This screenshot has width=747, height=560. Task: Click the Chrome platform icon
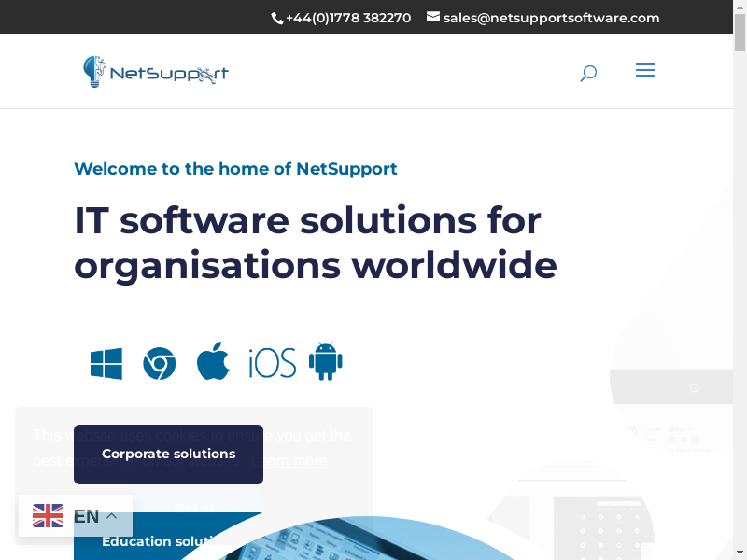point(159,363)
